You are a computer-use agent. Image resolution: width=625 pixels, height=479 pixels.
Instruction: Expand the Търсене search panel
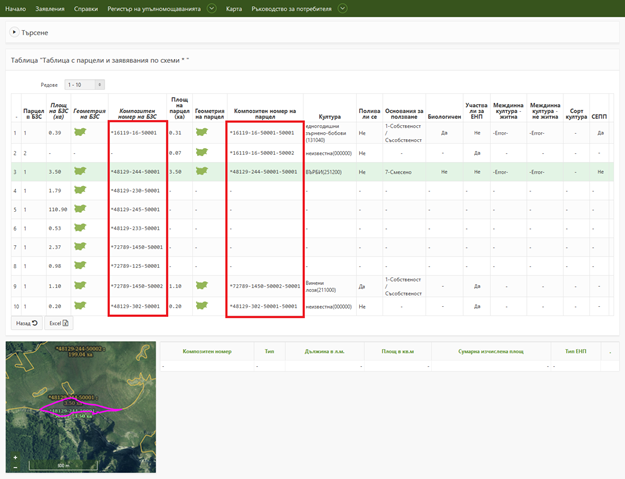pos(14,32)
